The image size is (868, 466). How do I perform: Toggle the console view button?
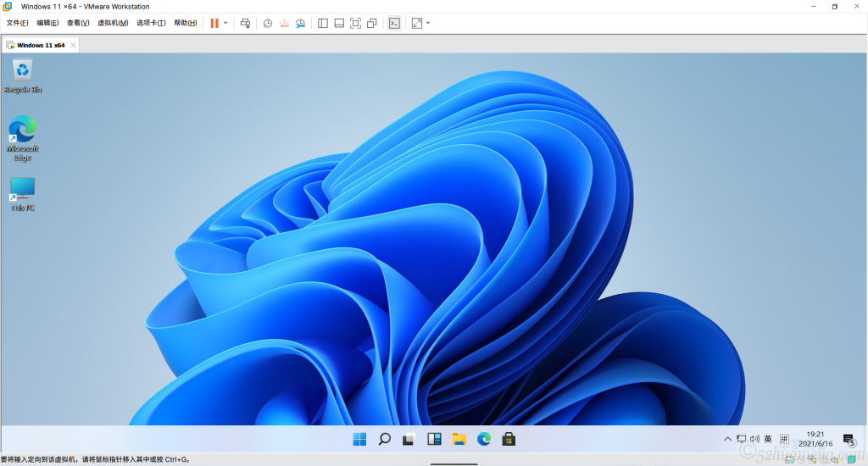[x=394, y=23]
